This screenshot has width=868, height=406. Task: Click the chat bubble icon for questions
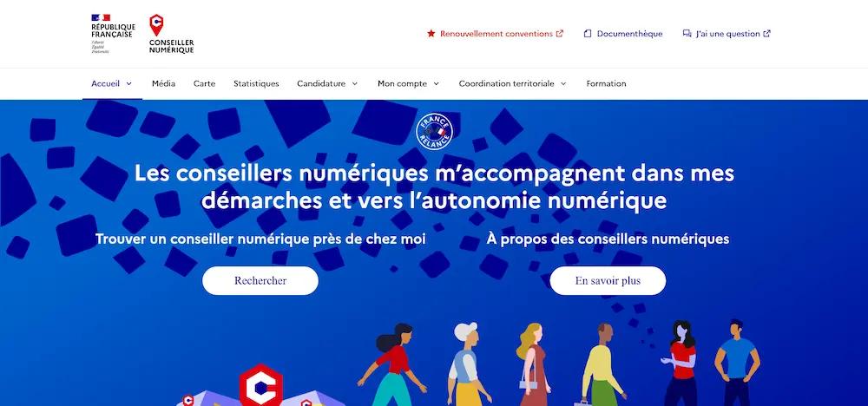click(687, 34)
